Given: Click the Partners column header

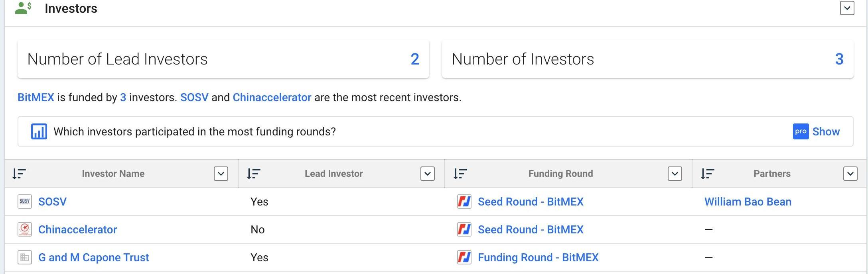Looking at the screenshot, I should click(772, 174).
